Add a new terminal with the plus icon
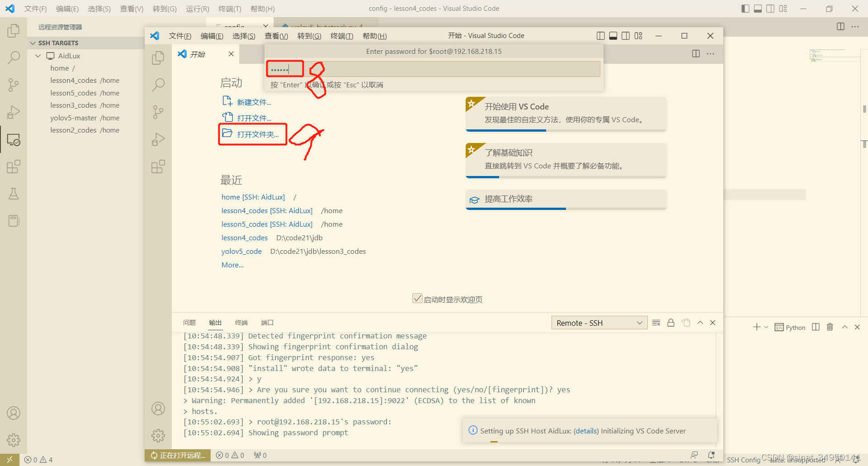 coord(756,327)
